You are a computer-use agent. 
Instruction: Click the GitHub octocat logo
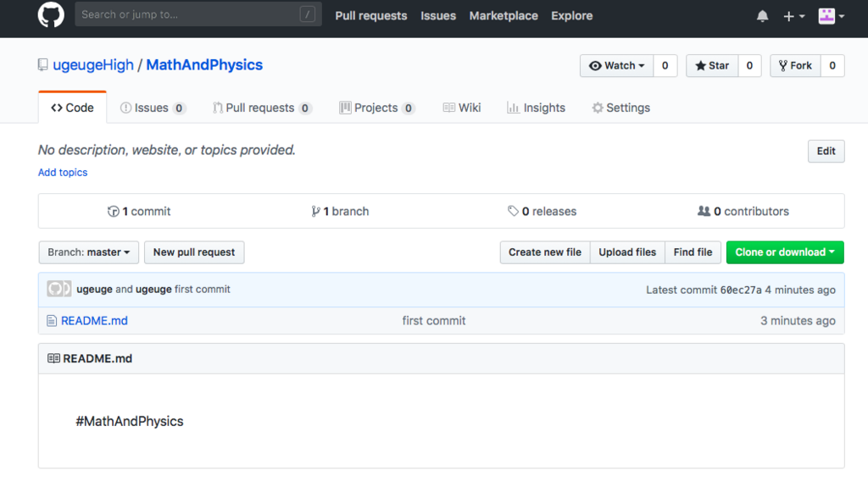click(51, 15)
